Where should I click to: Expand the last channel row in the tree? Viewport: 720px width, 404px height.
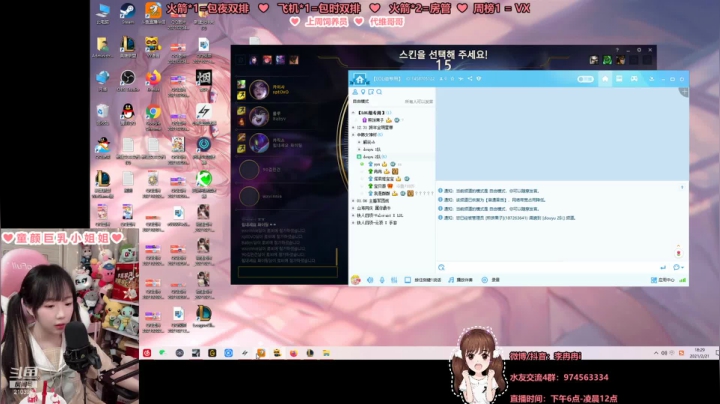coord(354,223)
